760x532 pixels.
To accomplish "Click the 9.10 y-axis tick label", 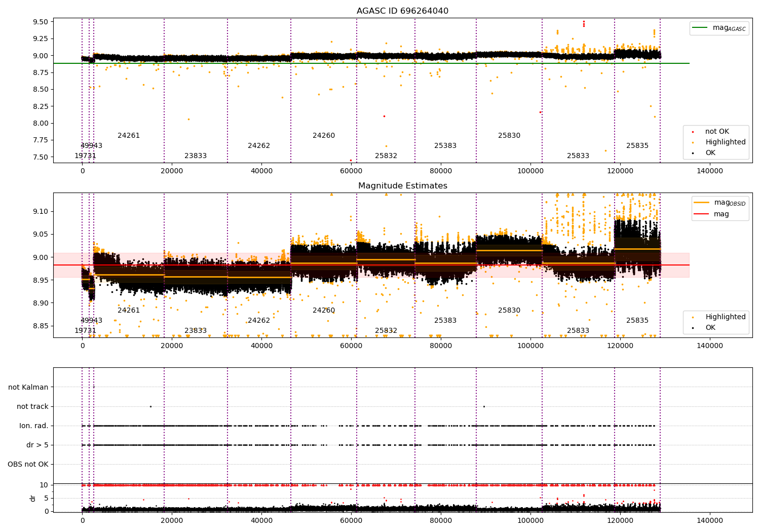I will point(41,211).
